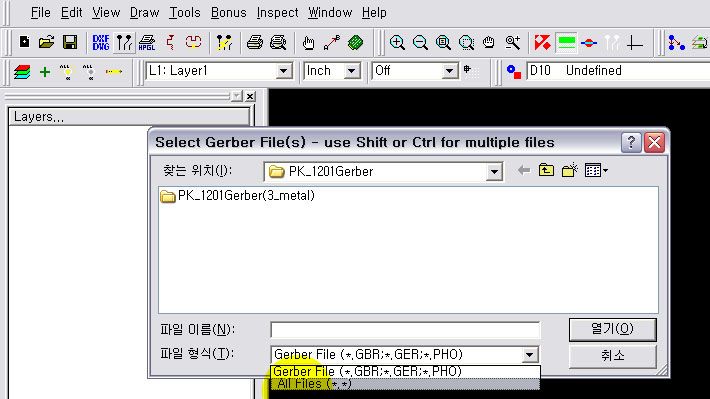This screenshot has width=710, height=399.
Task: Click the yellow dashed arrow icon
Action: coord(114,72)
